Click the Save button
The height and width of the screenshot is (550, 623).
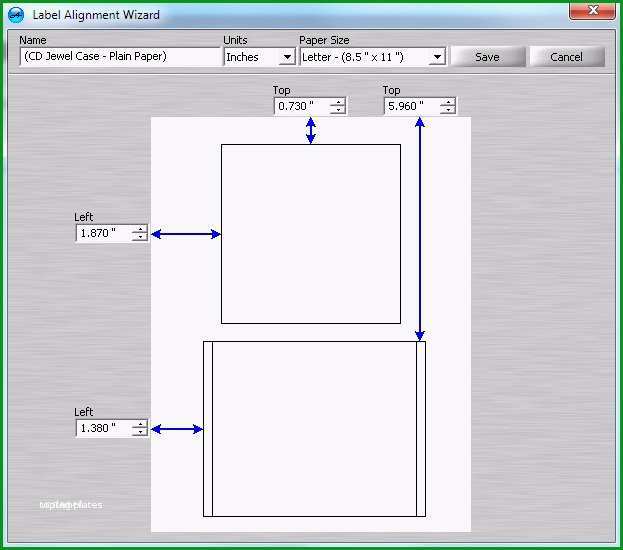pyautogui.click(x=488, y=57)
